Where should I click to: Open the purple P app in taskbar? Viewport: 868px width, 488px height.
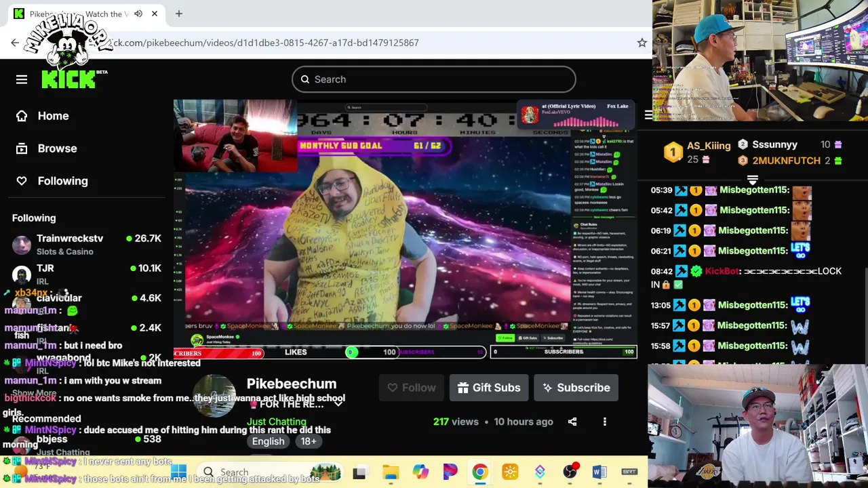(x=450, y=472)
